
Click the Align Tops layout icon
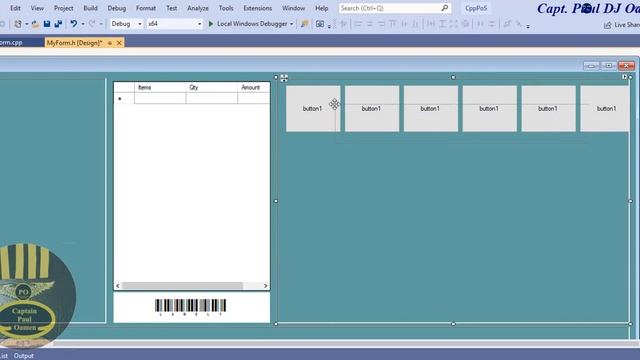[393, 24]
